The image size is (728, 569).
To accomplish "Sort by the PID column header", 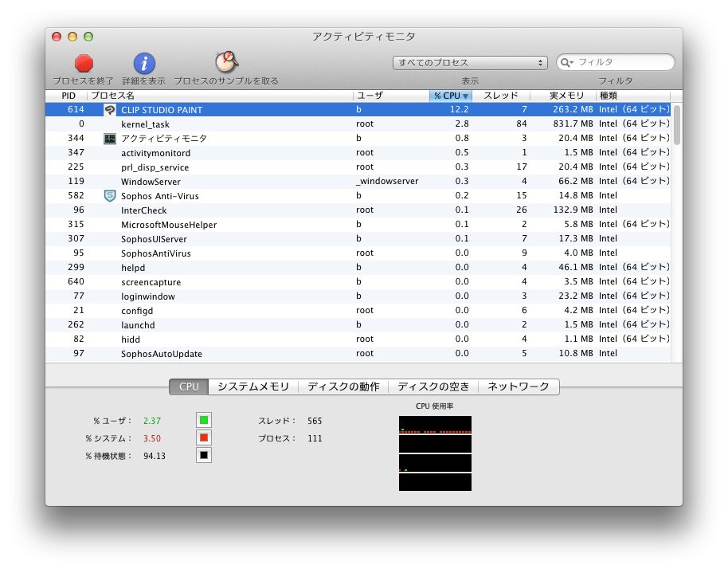I will click(x=68, y=96).
